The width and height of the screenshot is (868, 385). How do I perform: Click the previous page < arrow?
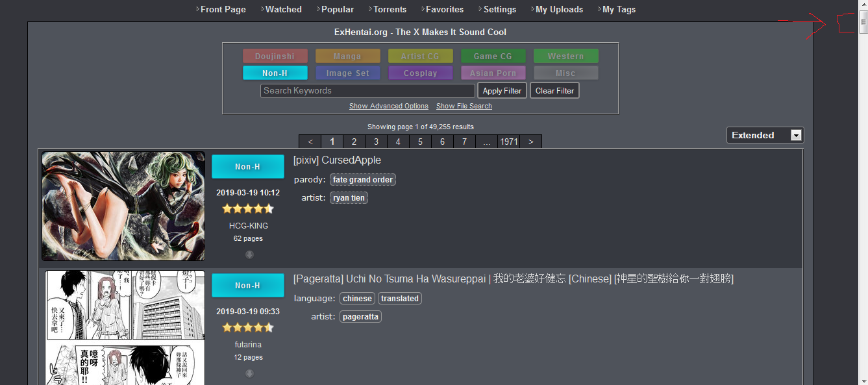(x=310, y=142)
